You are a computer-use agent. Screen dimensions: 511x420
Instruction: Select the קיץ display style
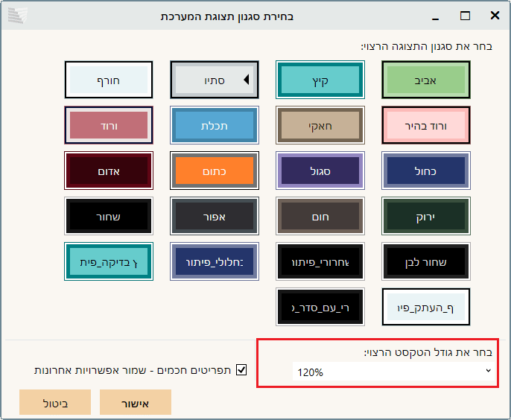pos(320,80)
